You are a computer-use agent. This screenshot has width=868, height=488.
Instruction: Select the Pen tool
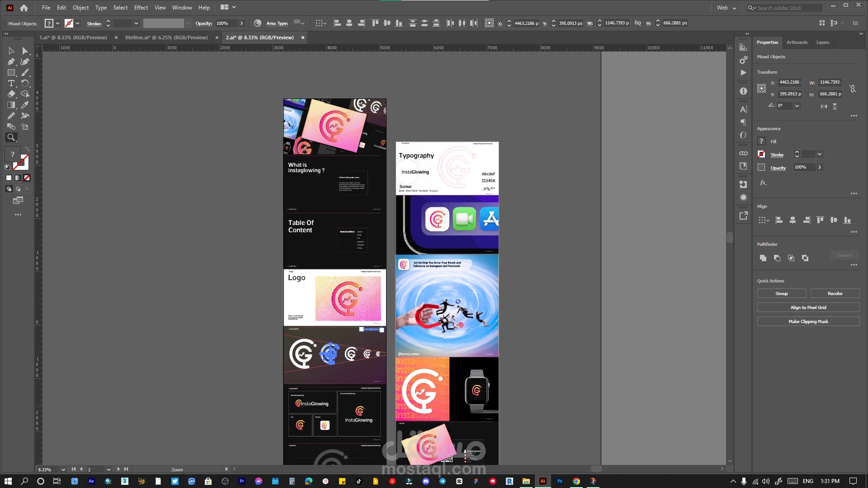pos(11,61)
